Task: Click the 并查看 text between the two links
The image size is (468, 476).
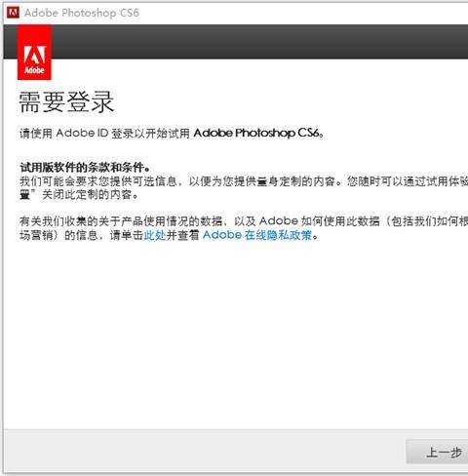Action: click(x=182, y=235)
